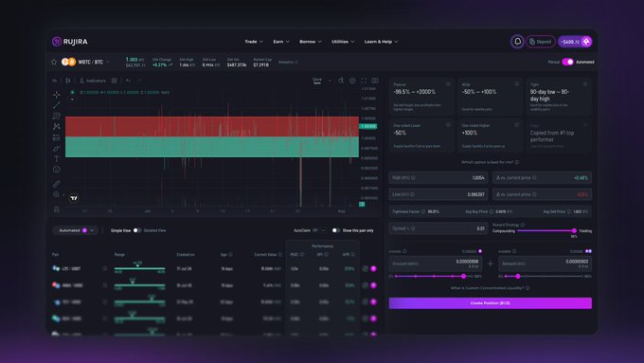Open the Learn & Help menu
The width and height of the screenshot is (644, 363).
381,42
